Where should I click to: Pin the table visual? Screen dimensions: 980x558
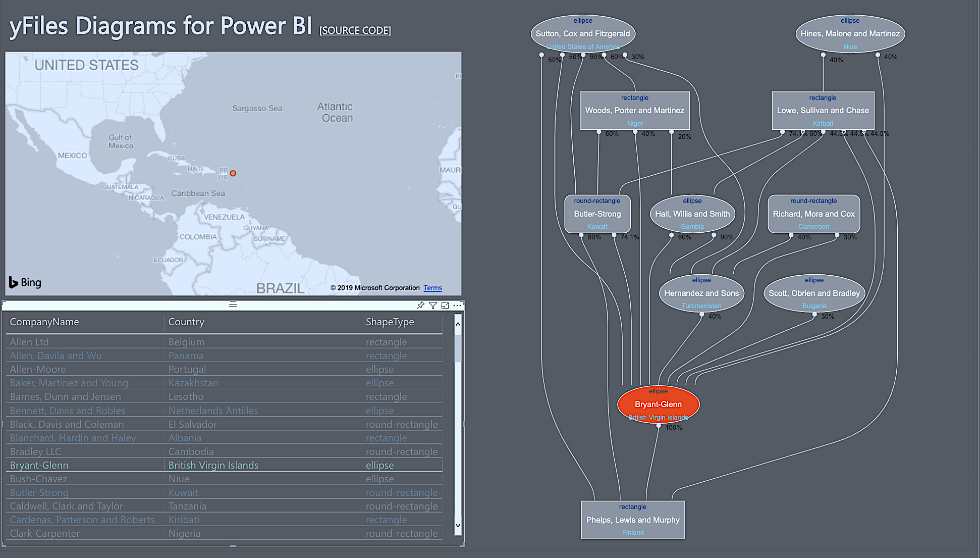420,305
